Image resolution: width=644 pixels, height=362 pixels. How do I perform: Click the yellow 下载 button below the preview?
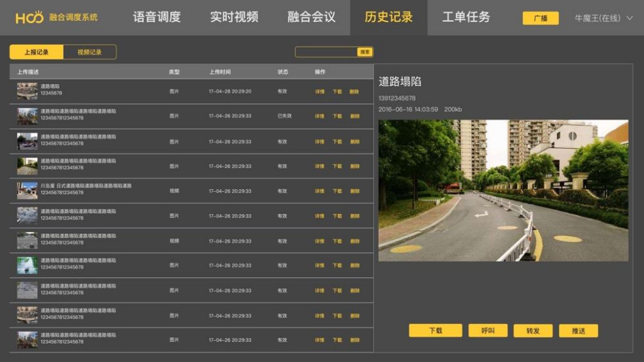pos(435,331)
